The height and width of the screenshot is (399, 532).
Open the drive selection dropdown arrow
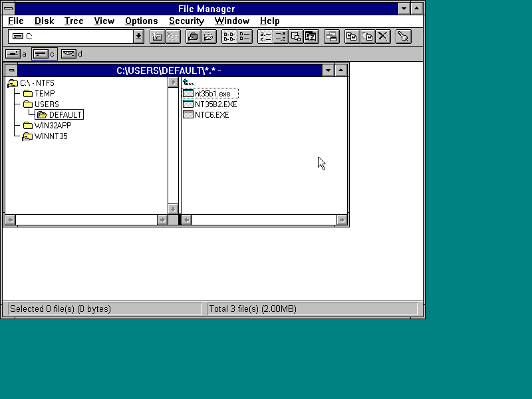(138, 37)
